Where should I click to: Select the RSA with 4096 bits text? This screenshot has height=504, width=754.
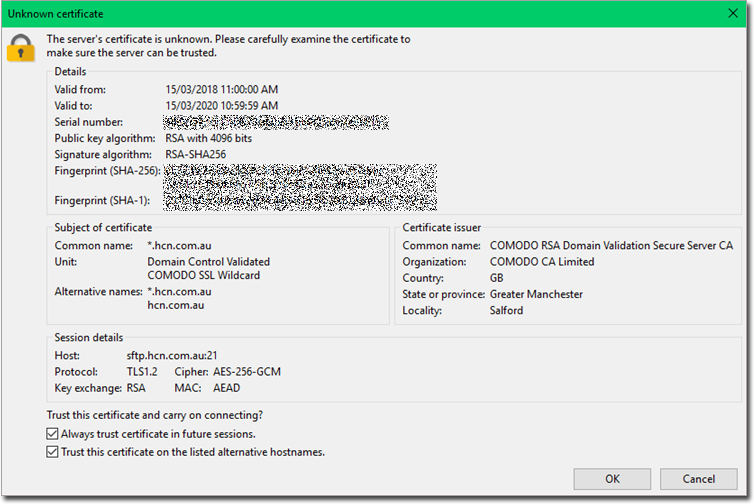[x=208, y=138]
